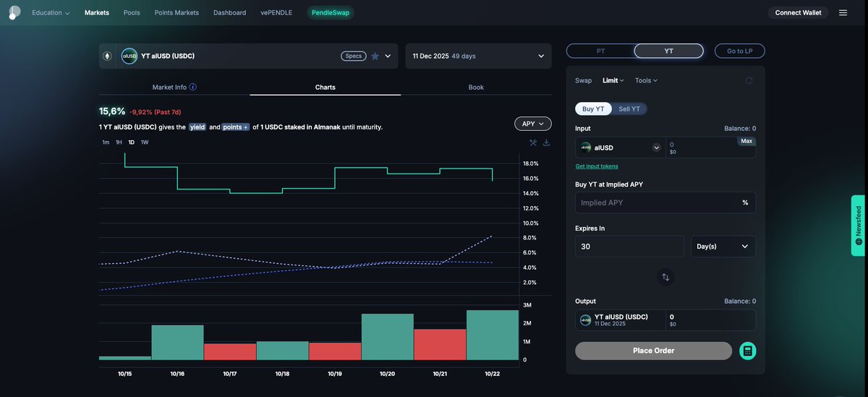The image size is (868, 397).
Task: Click the Ethereum network icon
Action: tap(108, 56)
